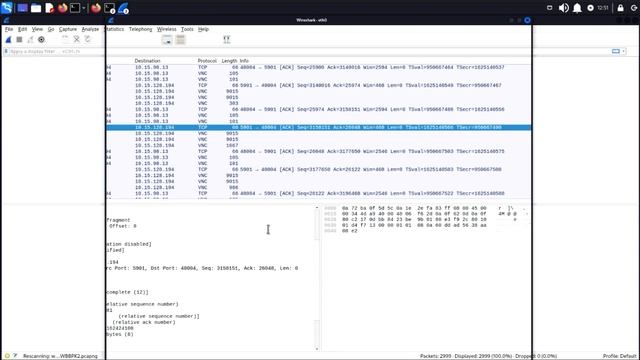Click the apply filter button at right
Screen dimensions: 640x360
coord(616,51)
